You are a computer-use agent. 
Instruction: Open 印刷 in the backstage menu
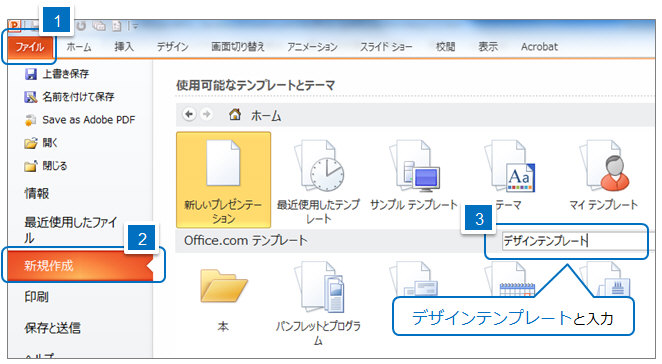tap(36, 297)
